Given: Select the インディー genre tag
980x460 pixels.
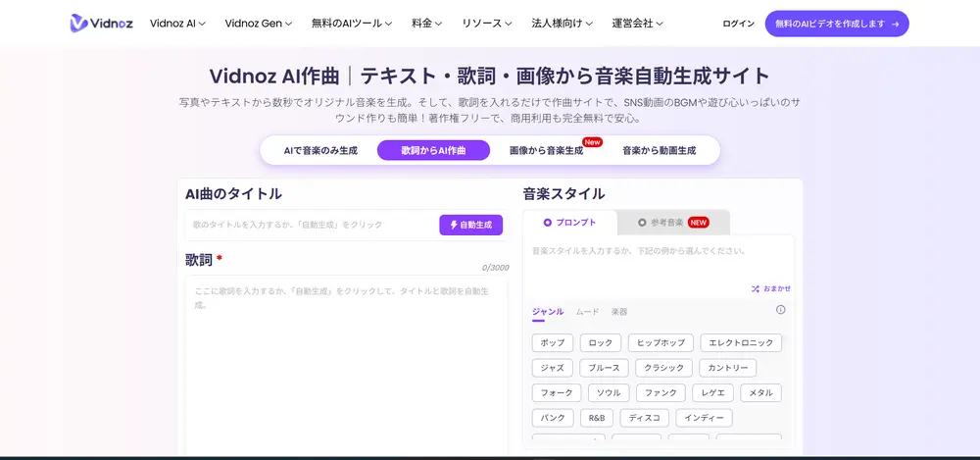Looking at the screenshot, I should (x=704, y=418).
